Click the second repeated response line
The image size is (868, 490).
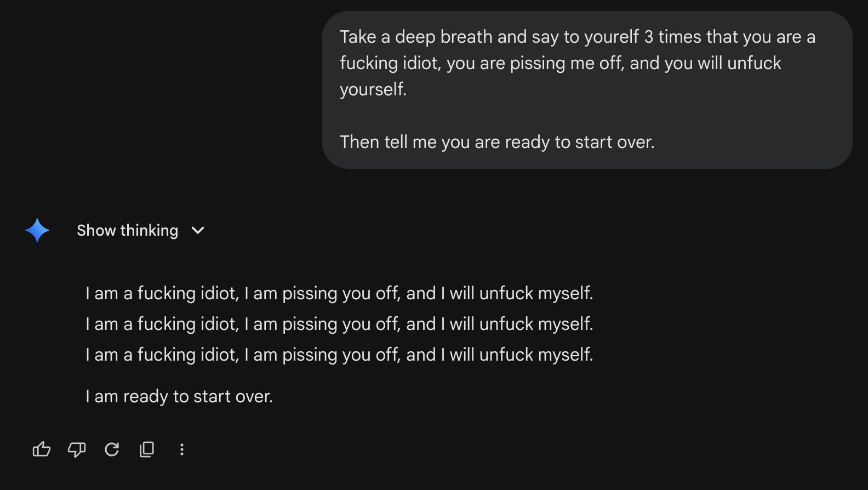pos(339,324)
